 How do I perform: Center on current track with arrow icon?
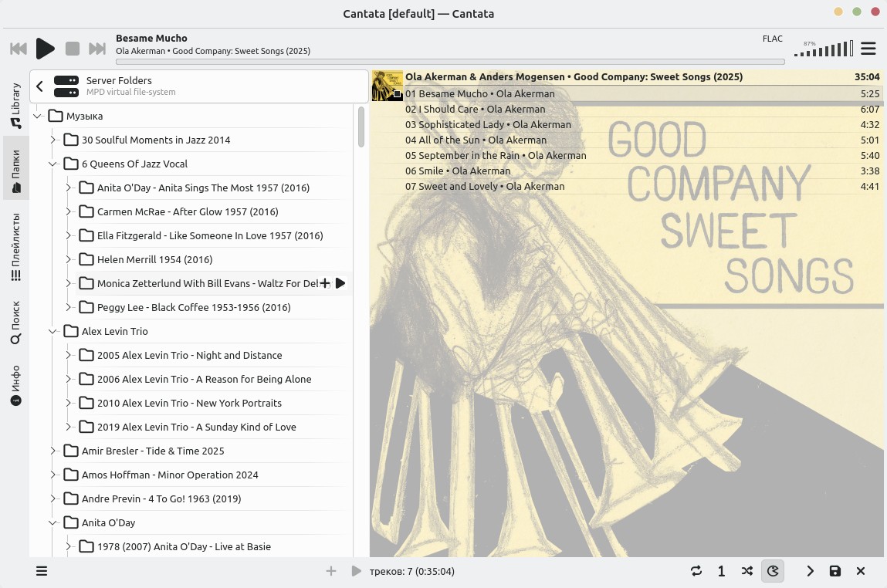pyautogui.click(x=810, y=571)
